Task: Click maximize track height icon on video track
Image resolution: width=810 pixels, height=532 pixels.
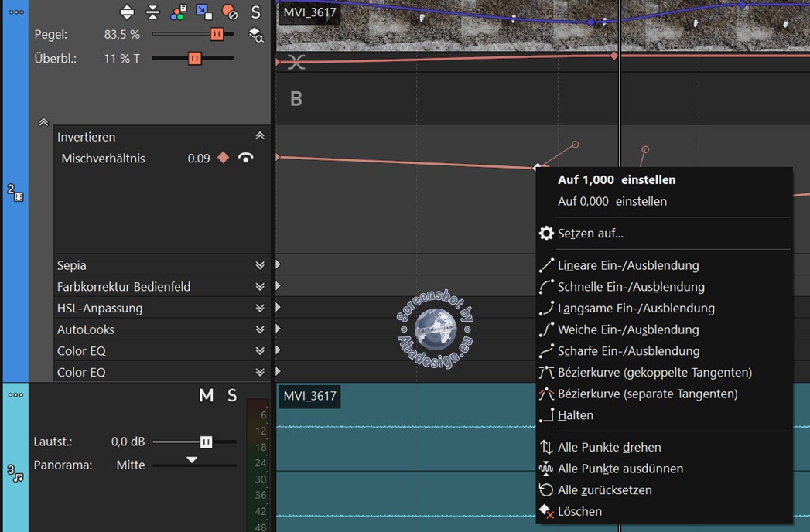Action: click(x=127, y=12)
